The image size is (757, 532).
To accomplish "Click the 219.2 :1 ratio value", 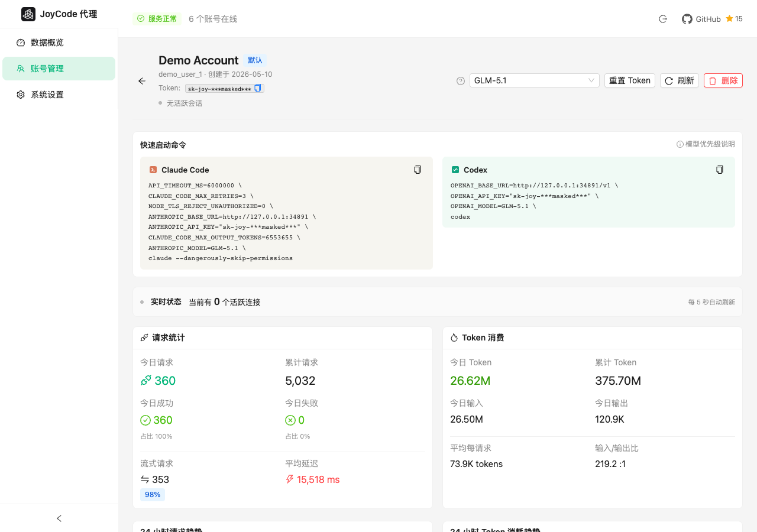I will point(610,464).
